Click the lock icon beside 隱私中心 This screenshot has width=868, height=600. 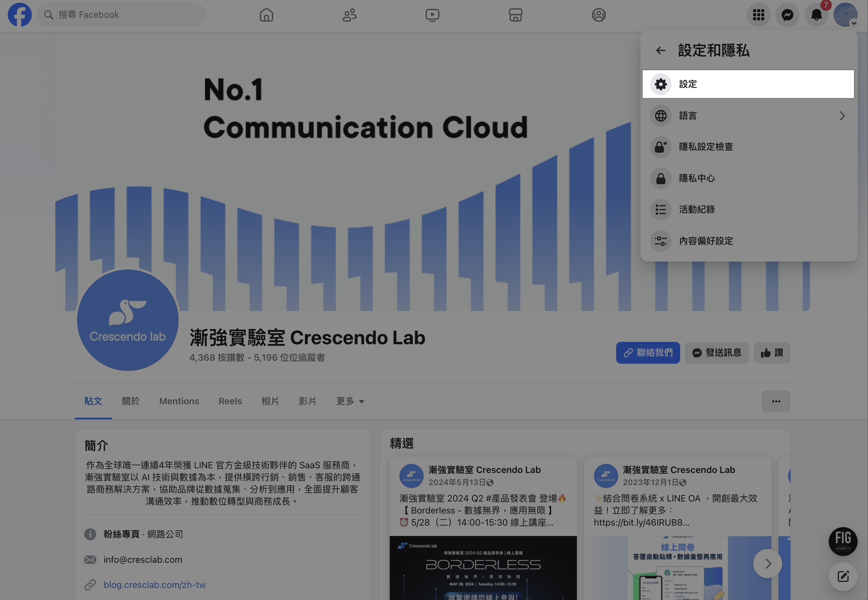pyautogui.click(x=661, y=178)
